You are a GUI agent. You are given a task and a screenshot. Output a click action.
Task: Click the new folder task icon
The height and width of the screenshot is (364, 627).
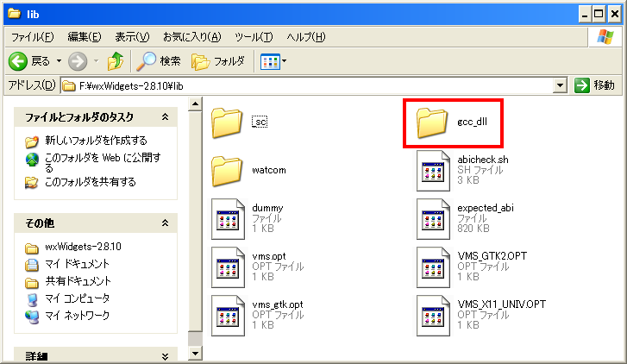coord(32,141)
